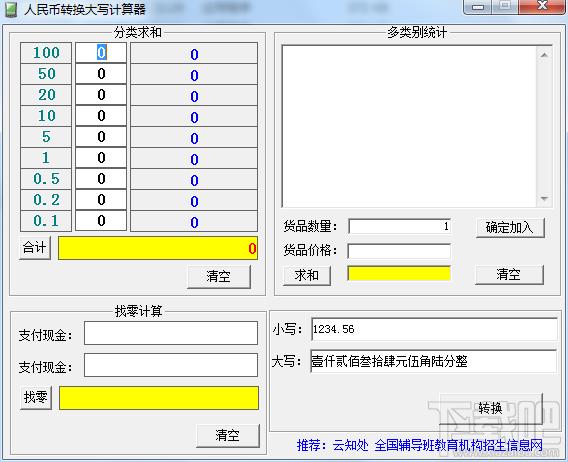Click the yellow 找零 result box

pyautogui.click(x=159, y=398)
